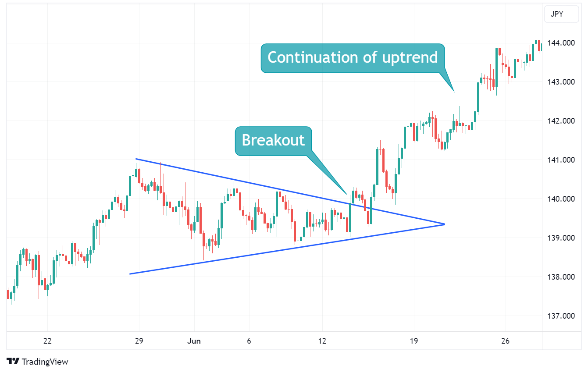This screenshot has height=373, width=588.
Task: Click the 12 date on time axis
Action: point(322,341)
